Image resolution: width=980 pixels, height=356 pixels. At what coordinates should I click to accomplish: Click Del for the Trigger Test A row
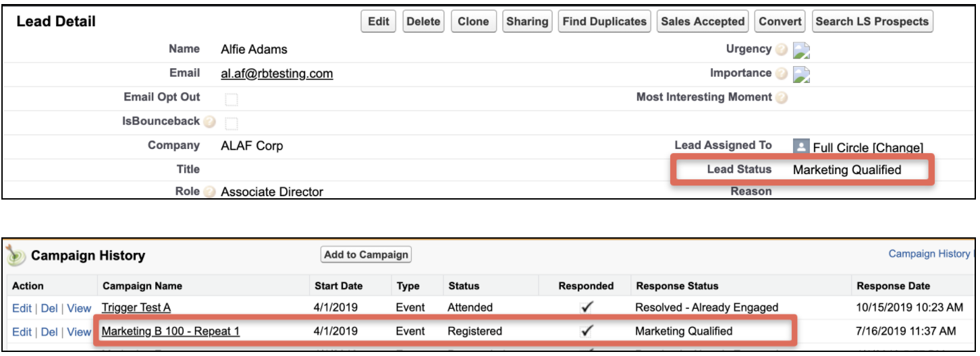(49, 308)
